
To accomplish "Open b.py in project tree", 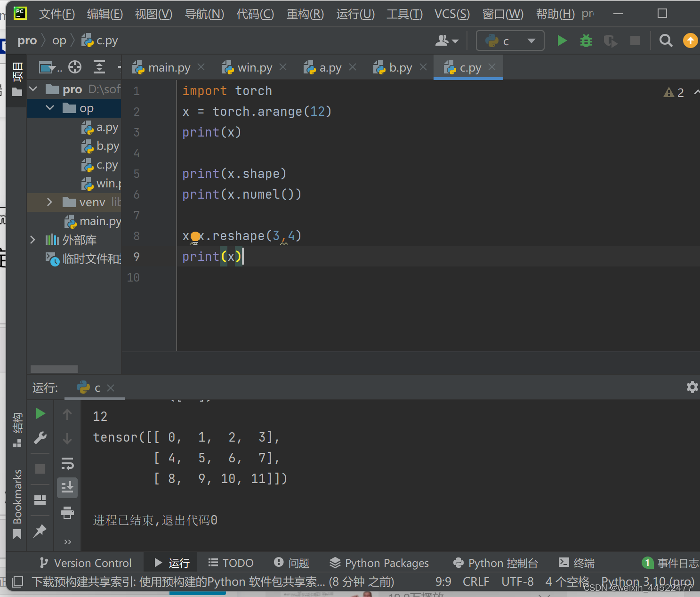I will click(100, 146).
